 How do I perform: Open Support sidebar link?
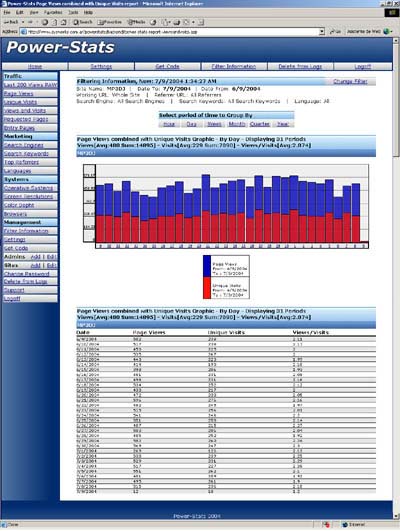point(14,290)
